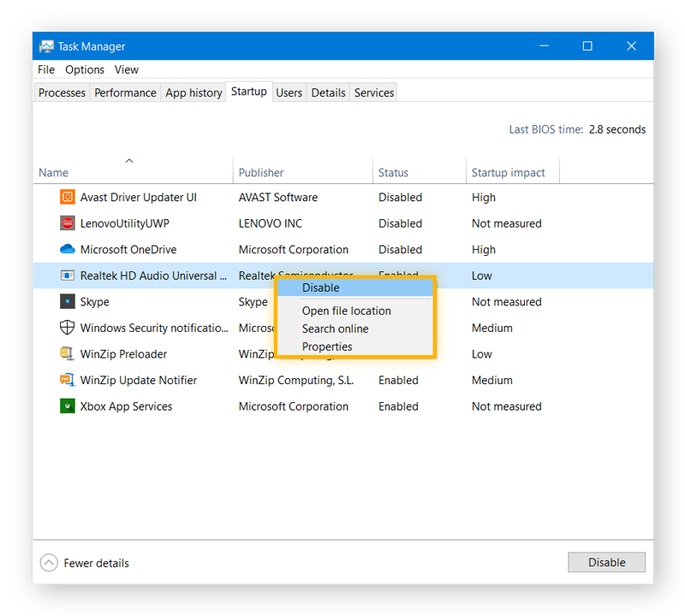Sort by the Status column header
Screen dimensions: 685x616
(x=420, y=170)
